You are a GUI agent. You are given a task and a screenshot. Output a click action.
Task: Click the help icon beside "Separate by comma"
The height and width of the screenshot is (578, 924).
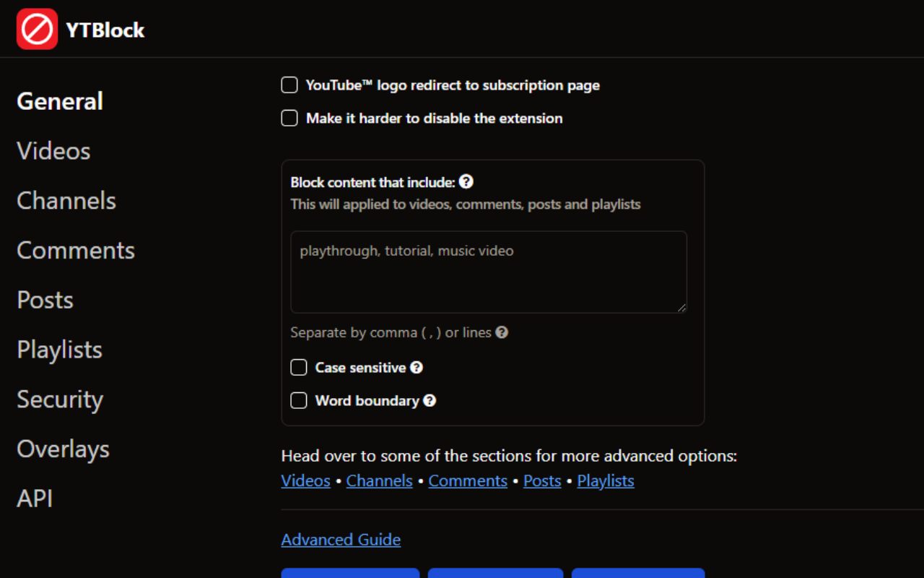click(502, 332)
